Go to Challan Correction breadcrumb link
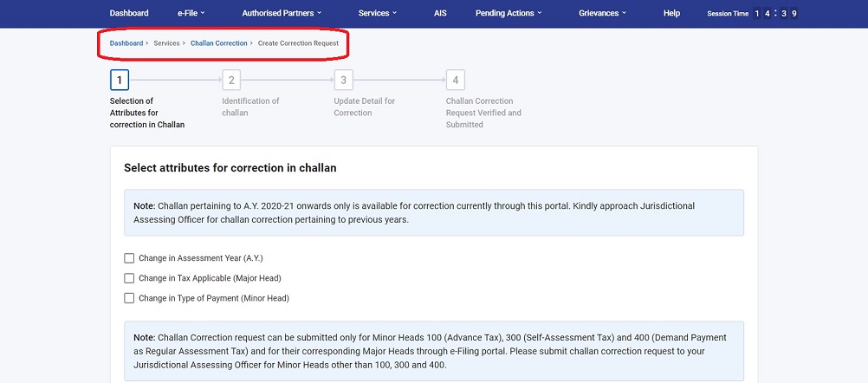Image resolution: width=868 pixels, height=383 pixels. pyautogui.click(x=218, y=43)
